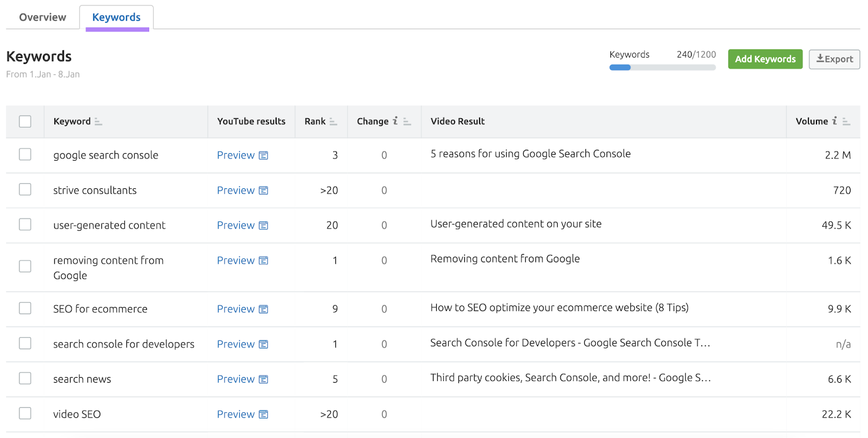
Task: Click the keywords usage progress bar
Action: (662, 68)
